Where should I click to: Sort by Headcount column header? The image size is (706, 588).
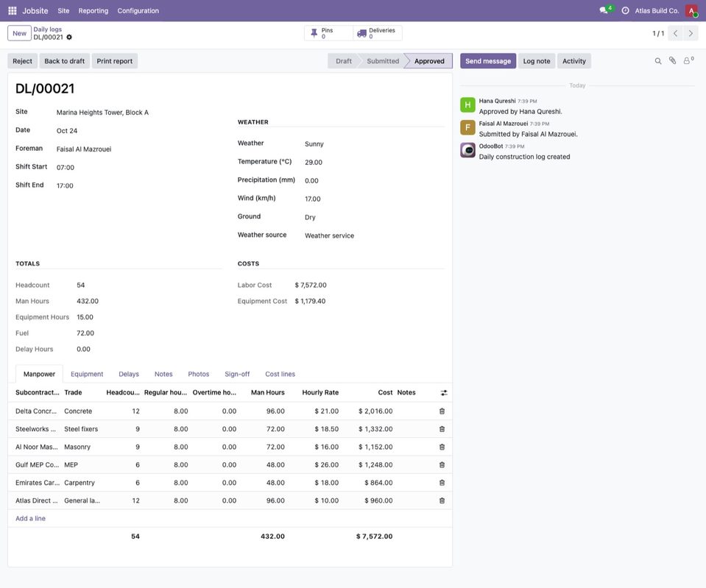(122, 392)
